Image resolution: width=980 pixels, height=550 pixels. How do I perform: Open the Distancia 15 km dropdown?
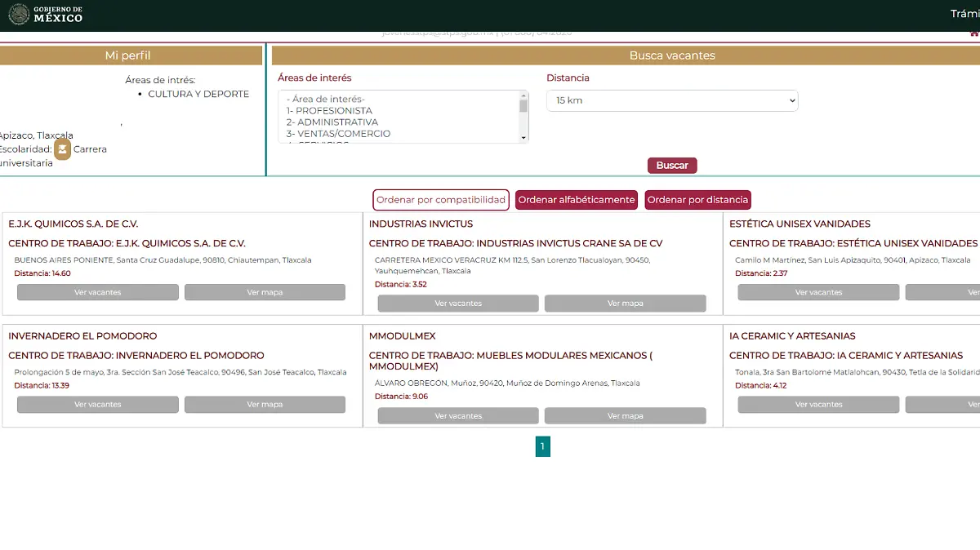671,100
